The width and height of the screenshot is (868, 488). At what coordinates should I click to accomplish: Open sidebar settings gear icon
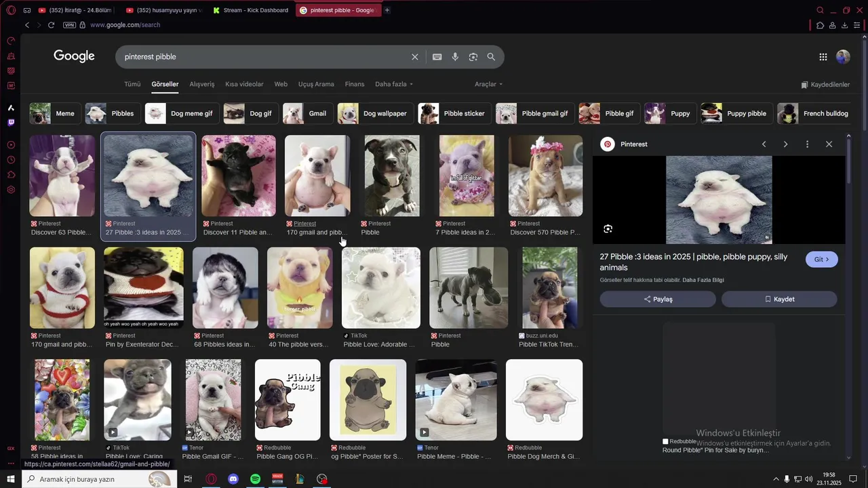pos(11,190)
